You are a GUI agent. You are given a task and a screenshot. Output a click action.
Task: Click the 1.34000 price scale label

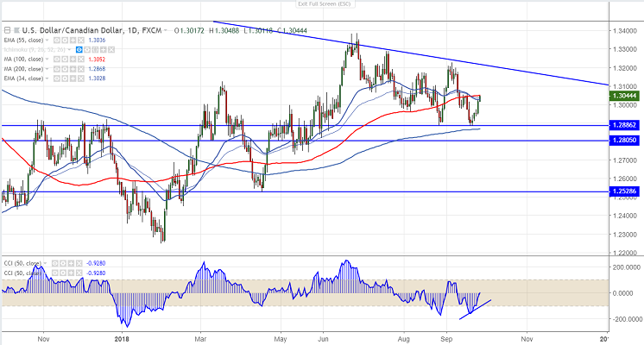pos(625,31)
